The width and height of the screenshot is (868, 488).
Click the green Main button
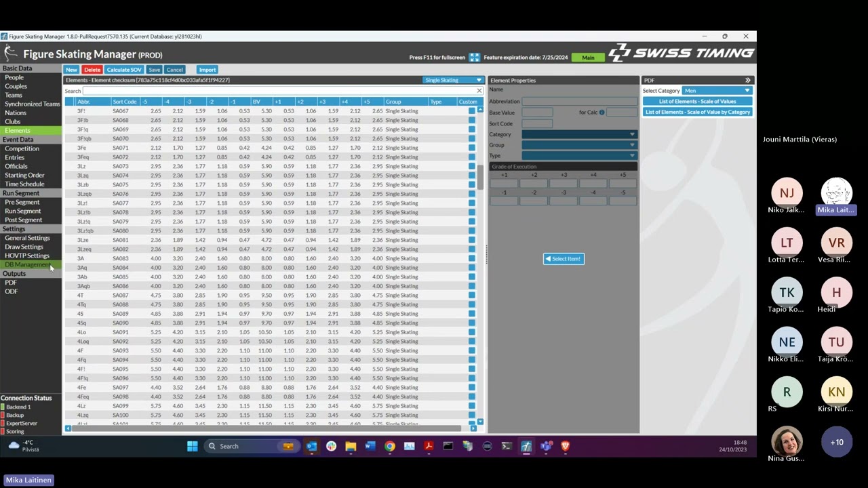point(588,58)
